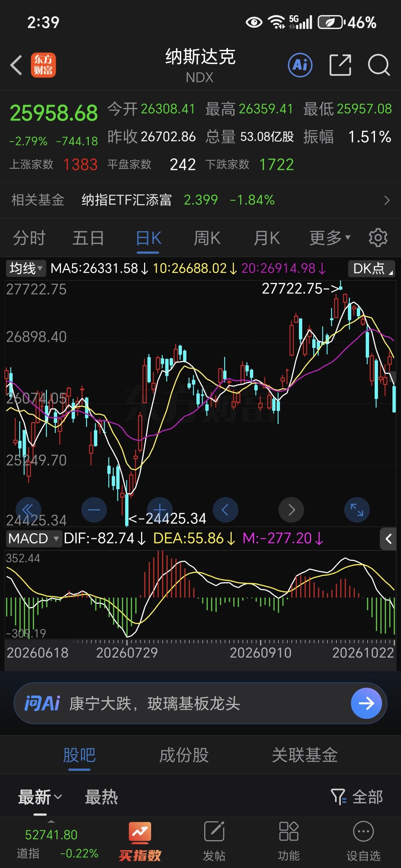Tap the current price 25958.68
Viewport: 401px width, 868px height.
tap(54, 113)
